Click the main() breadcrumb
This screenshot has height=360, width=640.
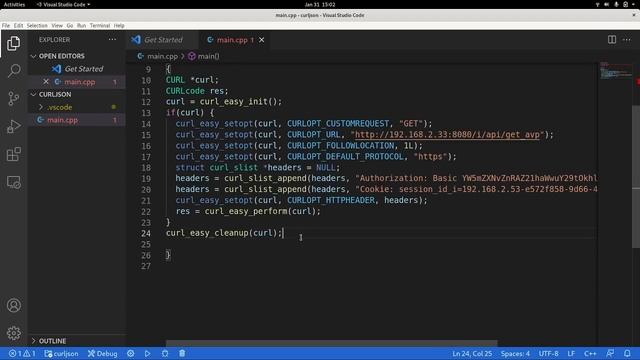(x=204, y=56)
